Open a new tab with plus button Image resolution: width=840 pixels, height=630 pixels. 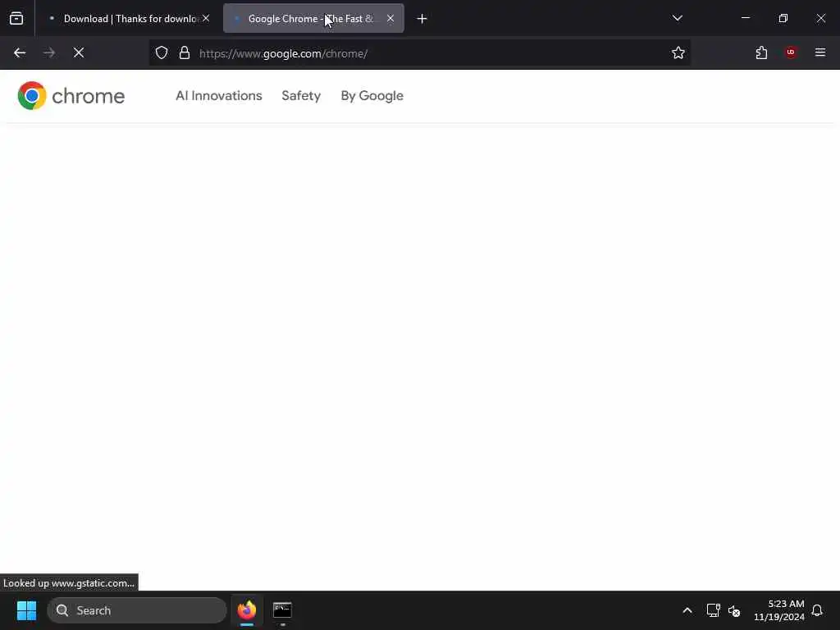coord(422,19)
